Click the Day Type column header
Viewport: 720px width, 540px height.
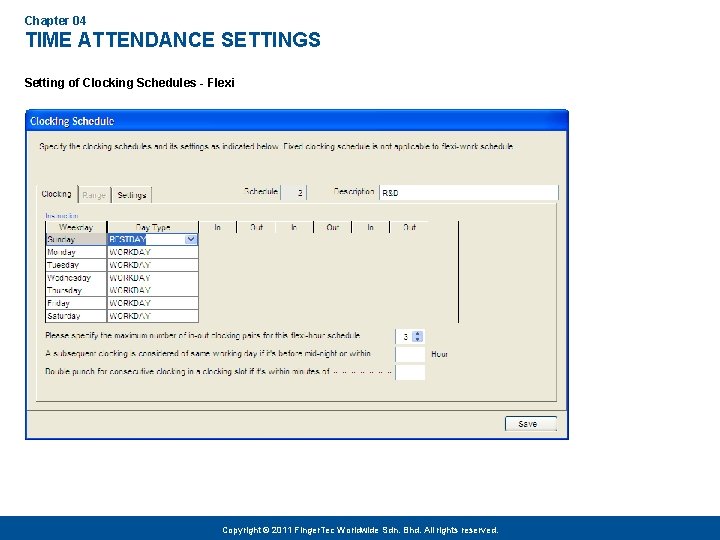click(153, 227)
